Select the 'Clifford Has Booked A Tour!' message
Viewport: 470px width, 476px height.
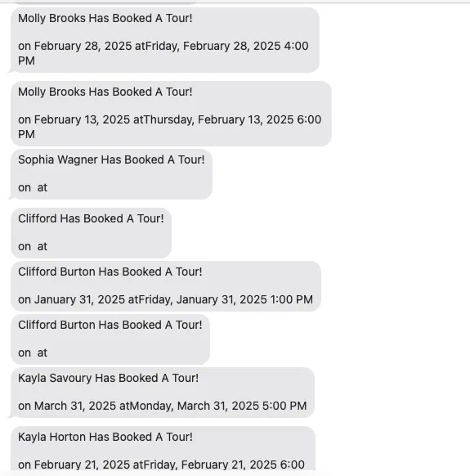point(91,233)
